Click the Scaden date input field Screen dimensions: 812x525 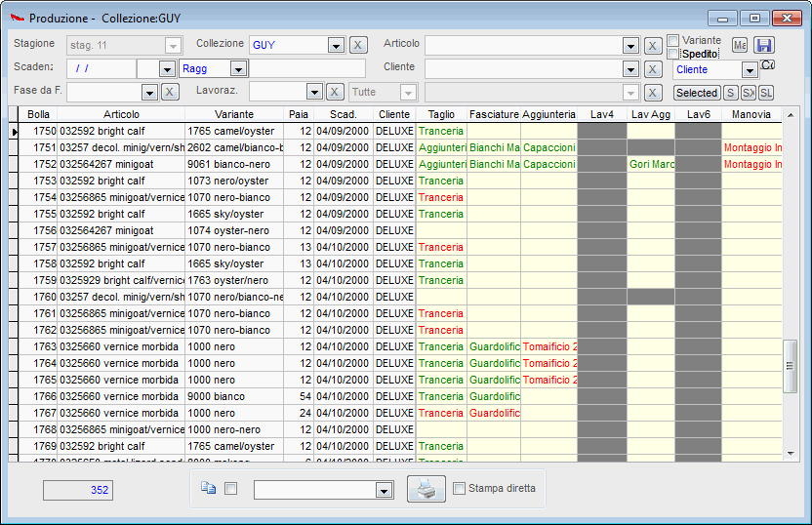tap(101, 68)
